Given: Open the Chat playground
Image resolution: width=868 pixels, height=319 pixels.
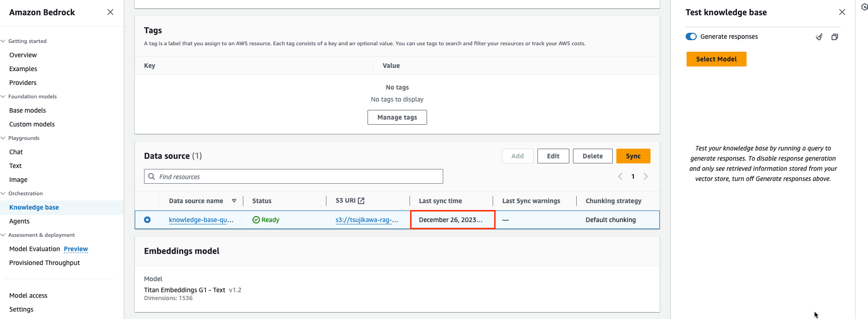Looking at the screenshot, I should pyautogui.click(x=16, y=152).
